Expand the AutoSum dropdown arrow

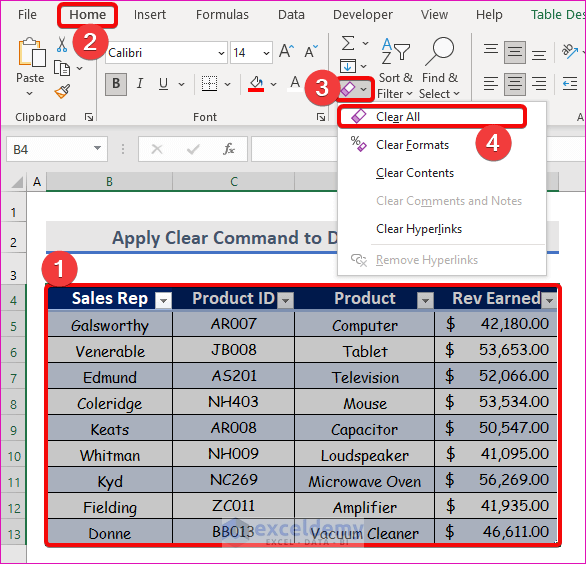tap(366, 44)
